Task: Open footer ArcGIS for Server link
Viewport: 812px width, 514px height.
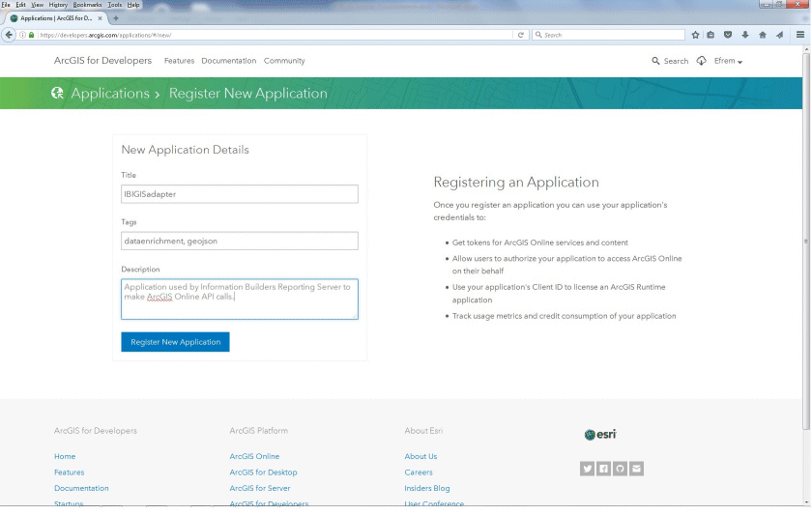Action: [260, 488]
